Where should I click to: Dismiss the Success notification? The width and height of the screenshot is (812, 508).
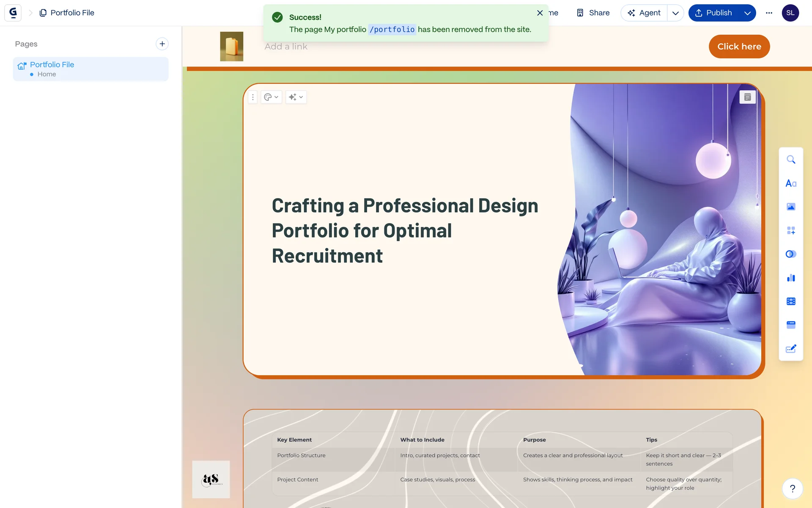tap(540, 13)
